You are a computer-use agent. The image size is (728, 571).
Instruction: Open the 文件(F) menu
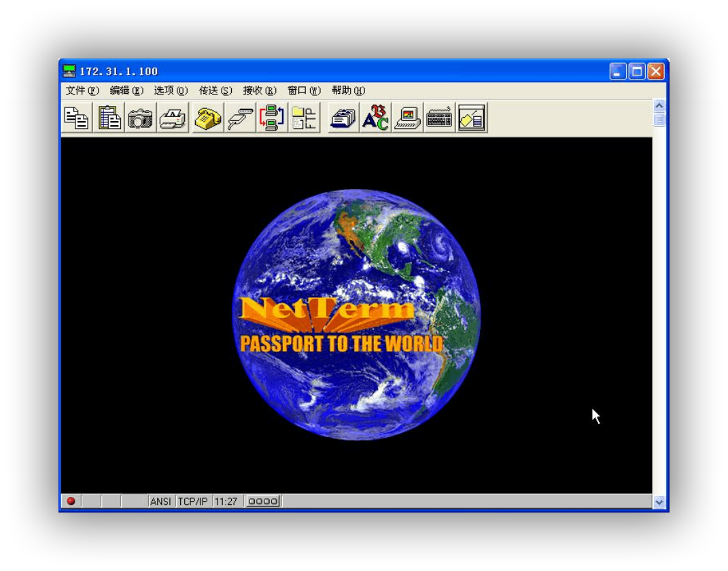click(x=82, y=90)
